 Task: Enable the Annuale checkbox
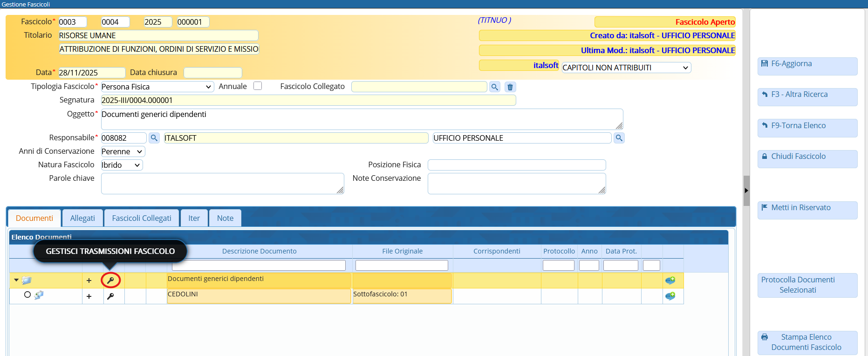click(258, 86)
